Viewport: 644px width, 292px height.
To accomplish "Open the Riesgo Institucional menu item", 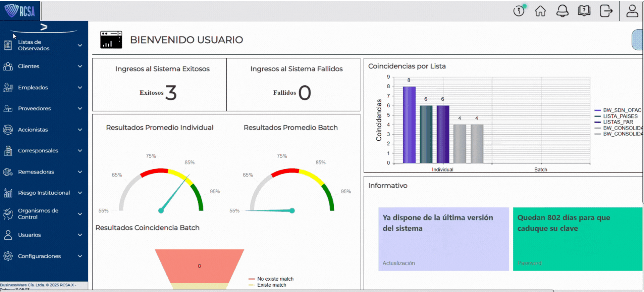I will (44, 193).
